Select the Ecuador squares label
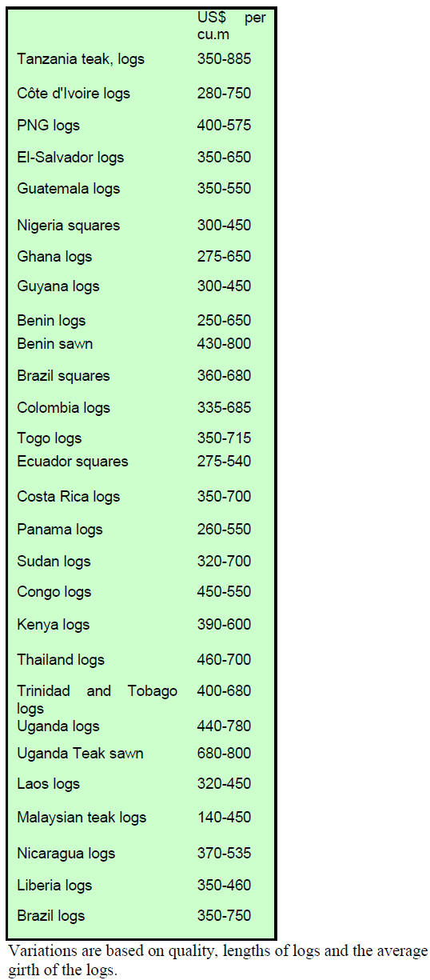430x980 pixels. (x=73, y=462)
